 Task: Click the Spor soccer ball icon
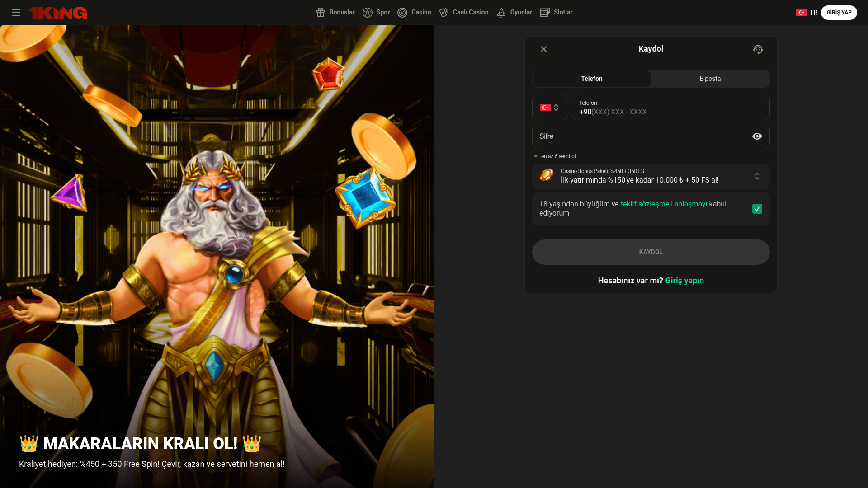click(368, 13)
